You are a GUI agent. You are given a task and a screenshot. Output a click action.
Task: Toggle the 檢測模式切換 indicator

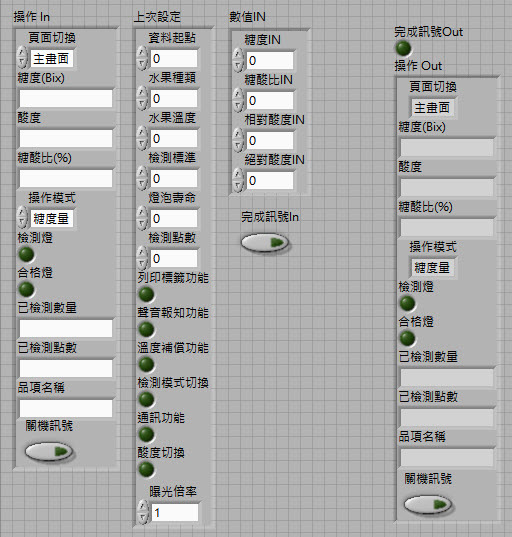point(146,399)
